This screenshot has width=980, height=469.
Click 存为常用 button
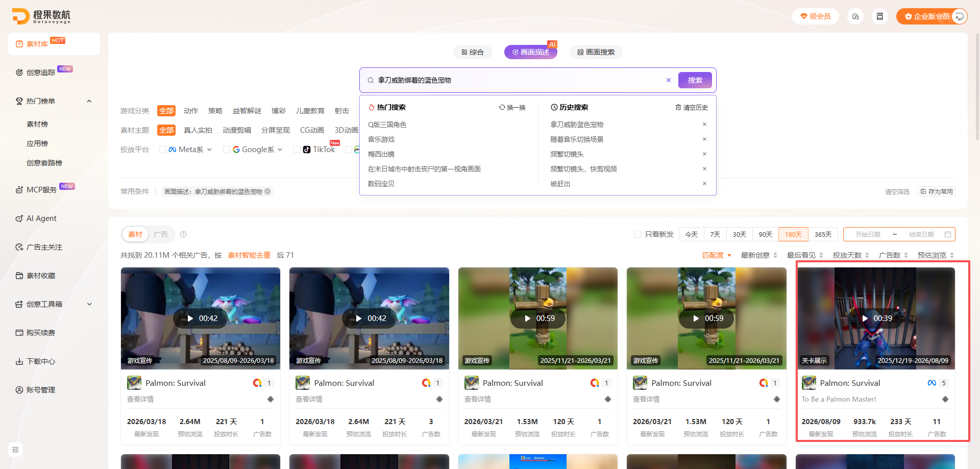[937, 191]
